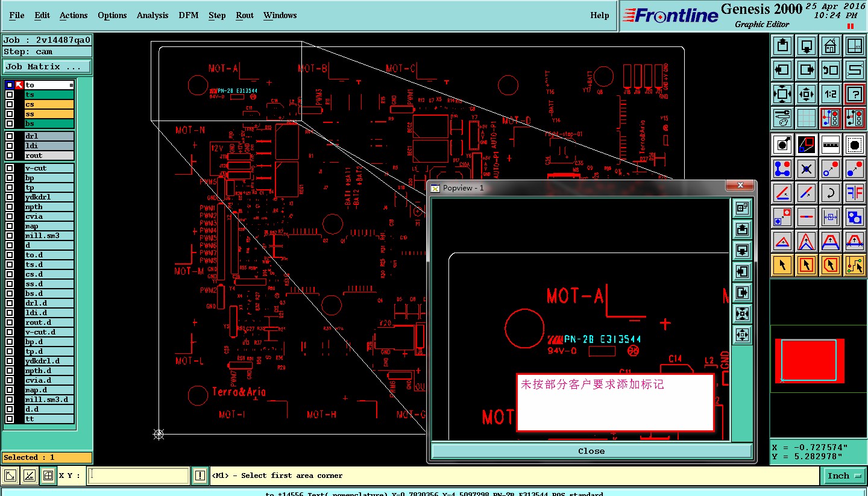Image resolution: width=868 pixels, height=496 pixels.
Task: Click the pan right icon in the main toolbar
Action: (x=807, y=69)
